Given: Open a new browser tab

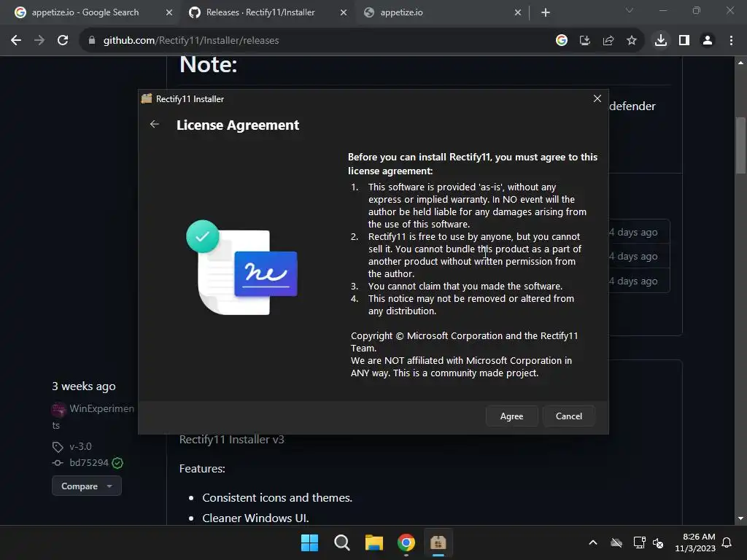Looking at the screenshot, I should [546, 12].
